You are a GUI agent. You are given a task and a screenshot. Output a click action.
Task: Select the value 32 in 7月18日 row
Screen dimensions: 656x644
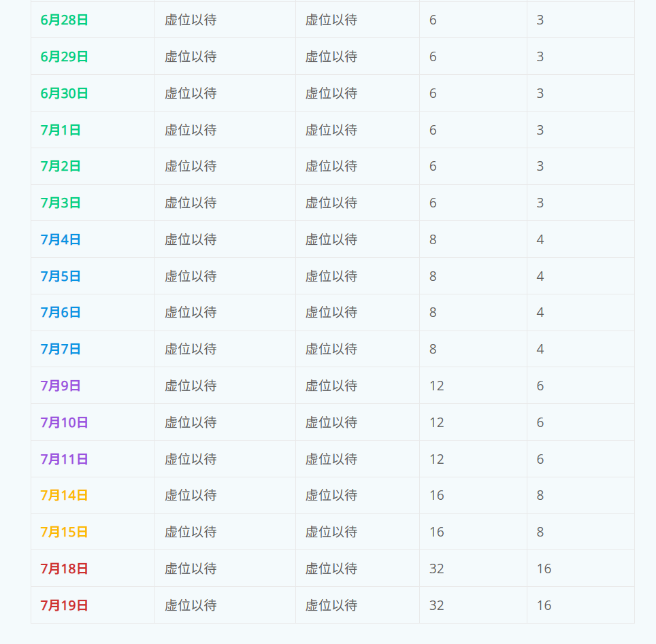coord(437,569)
